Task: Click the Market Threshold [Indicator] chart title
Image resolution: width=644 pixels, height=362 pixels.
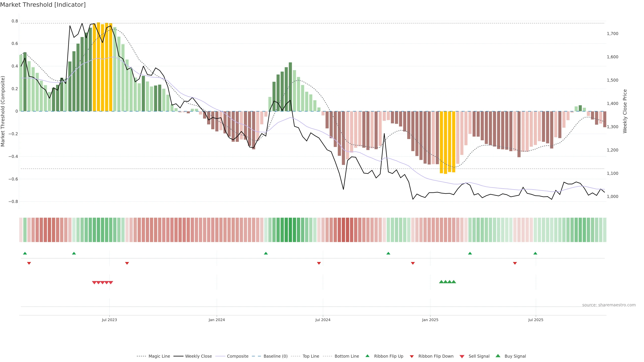Action: coord(43,5)
